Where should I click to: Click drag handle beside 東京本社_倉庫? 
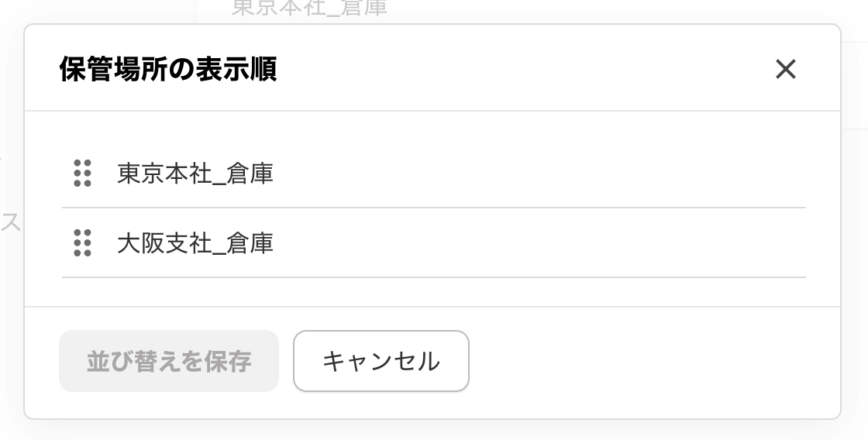click(x=82, y=174)
